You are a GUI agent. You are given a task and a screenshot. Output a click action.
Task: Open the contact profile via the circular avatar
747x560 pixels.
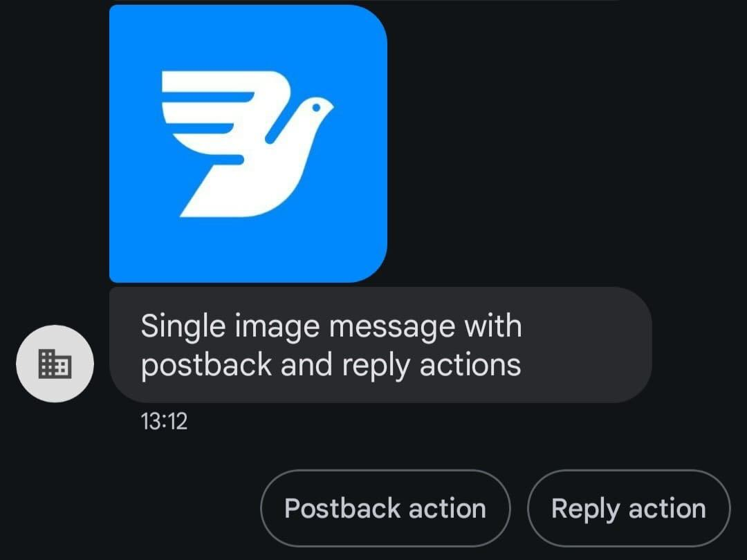55,364
